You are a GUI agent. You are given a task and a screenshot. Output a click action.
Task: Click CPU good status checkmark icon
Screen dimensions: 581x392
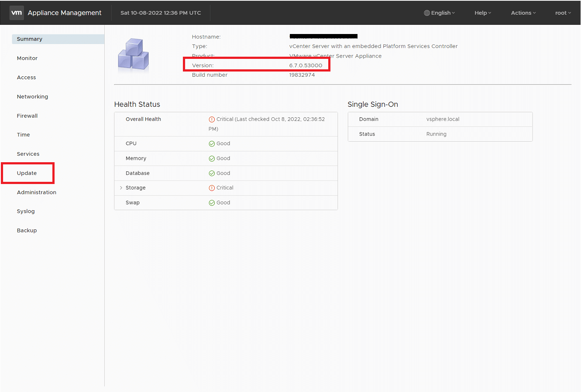coord(212,144)
